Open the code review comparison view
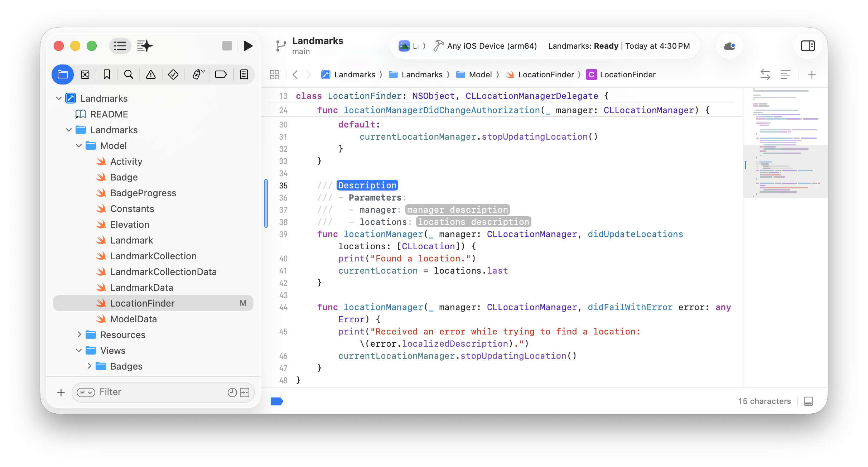 click(765, 74)
